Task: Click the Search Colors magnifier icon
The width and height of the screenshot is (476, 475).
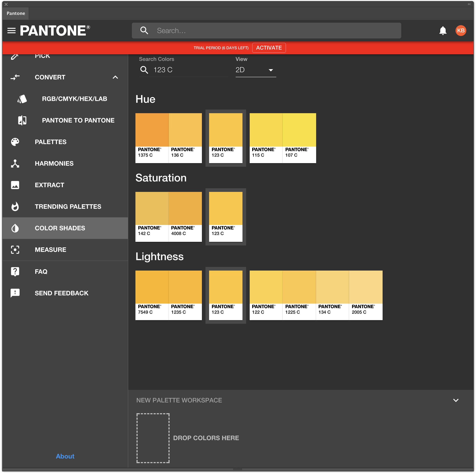Action: click(144, 70)
